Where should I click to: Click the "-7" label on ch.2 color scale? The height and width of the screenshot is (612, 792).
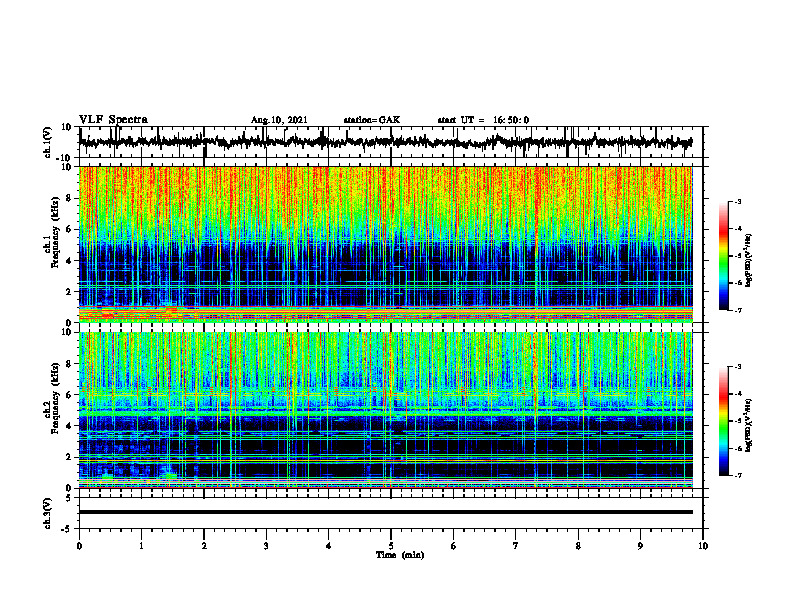(737, 476)
